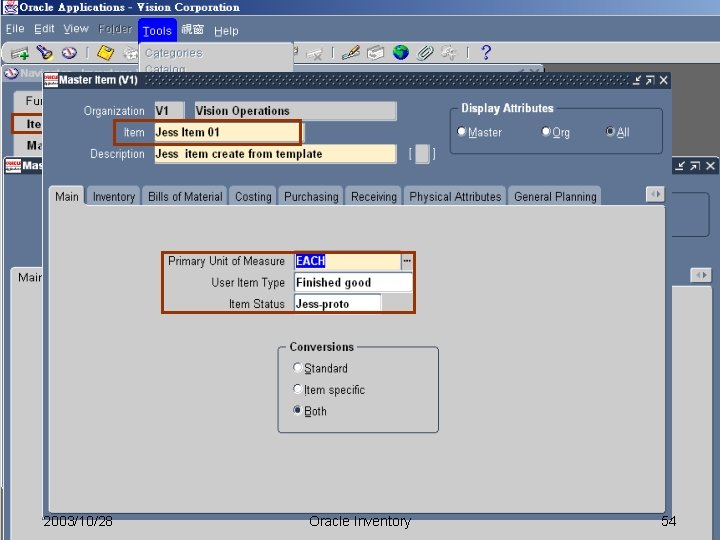Click the Primary Unit of Measure field
Image resolution: width=720 pixels, height=540 pixels.
[x=348, y=261]
